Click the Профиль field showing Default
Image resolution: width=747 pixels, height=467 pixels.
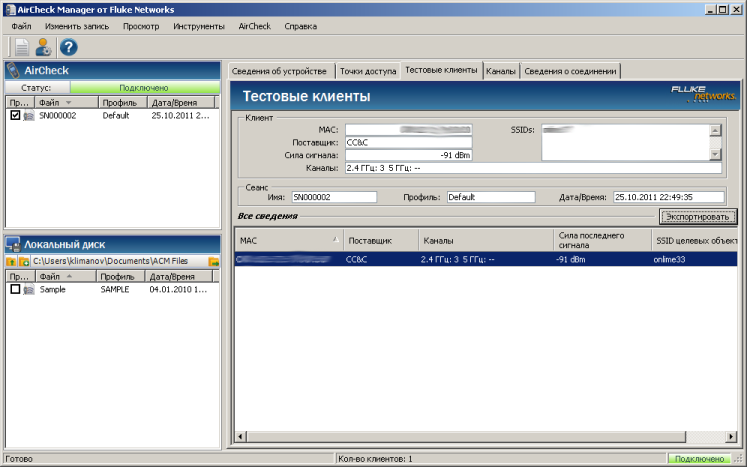491,197
